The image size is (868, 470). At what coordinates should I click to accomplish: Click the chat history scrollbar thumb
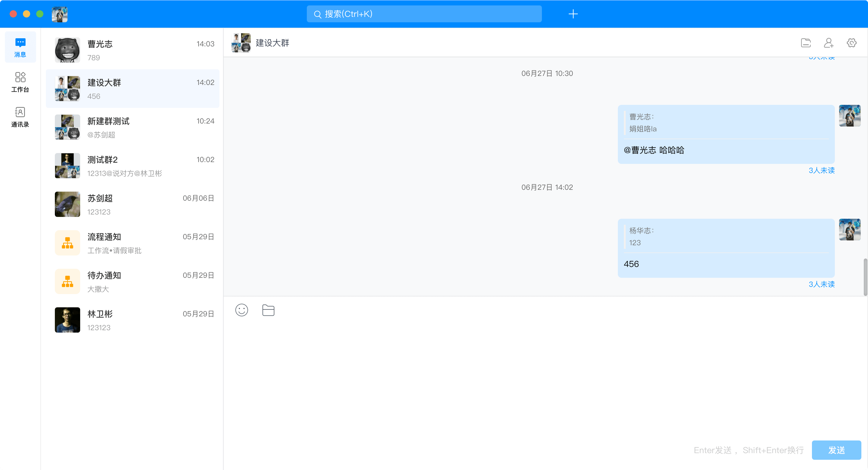pos(865,277)
